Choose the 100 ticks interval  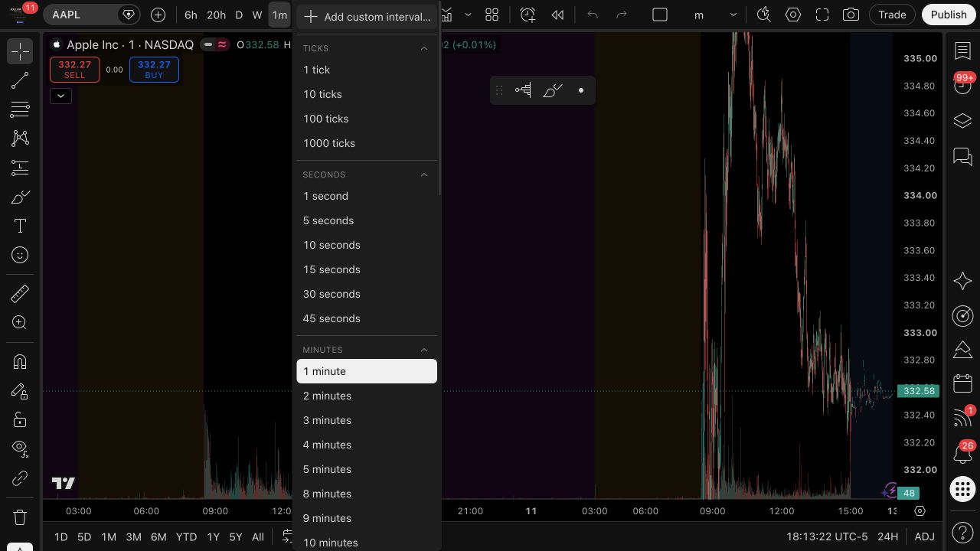pyautogui.click(x=367, y=119)
